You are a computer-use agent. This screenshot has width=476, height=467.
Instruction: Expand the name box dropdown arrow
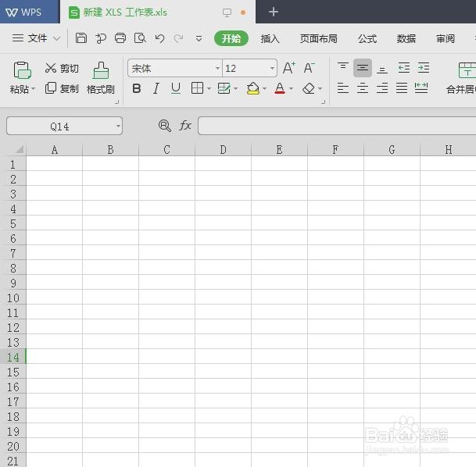click(x=118, y=126)
